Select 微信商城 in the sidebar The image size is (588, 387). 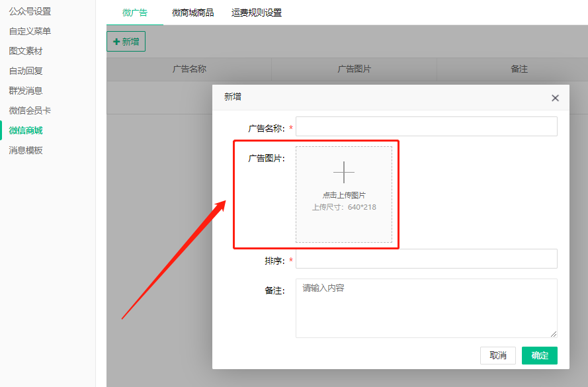26,130
